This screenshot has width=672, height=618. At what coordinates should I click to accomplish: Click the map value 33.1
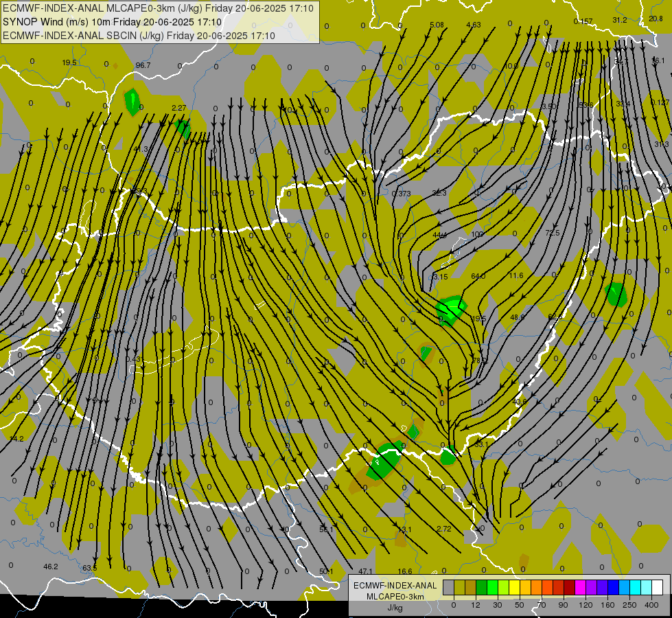click(x=481, y=445)
